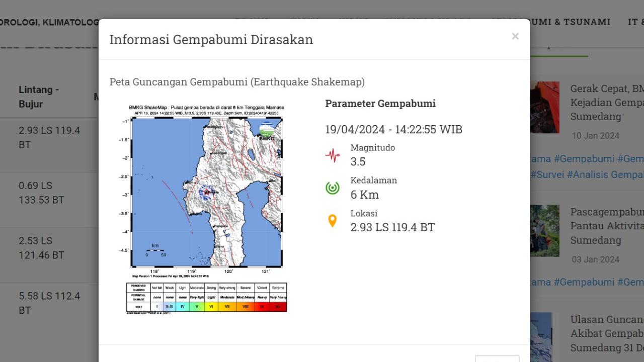
Task: Click the red Magnitudo seismograph icon
Action: pyautogui.click(x=333, y=155)
